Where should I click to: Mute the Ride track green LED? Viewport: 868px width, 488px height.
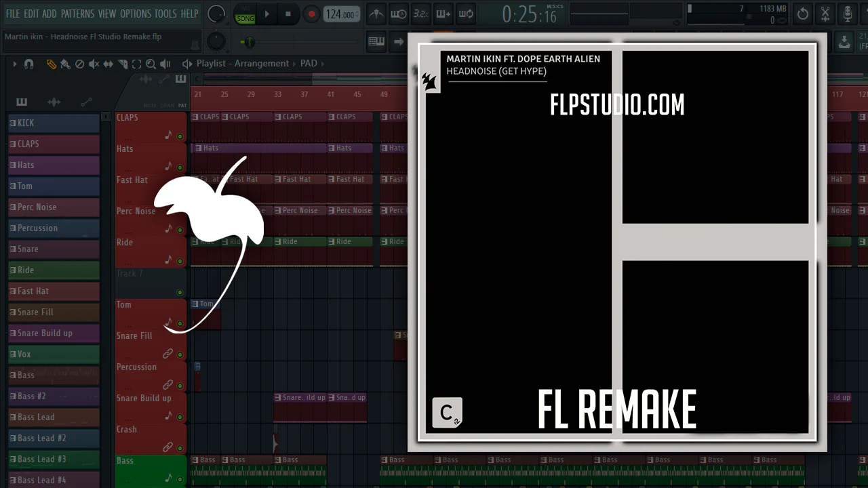(x=180, y=261)
